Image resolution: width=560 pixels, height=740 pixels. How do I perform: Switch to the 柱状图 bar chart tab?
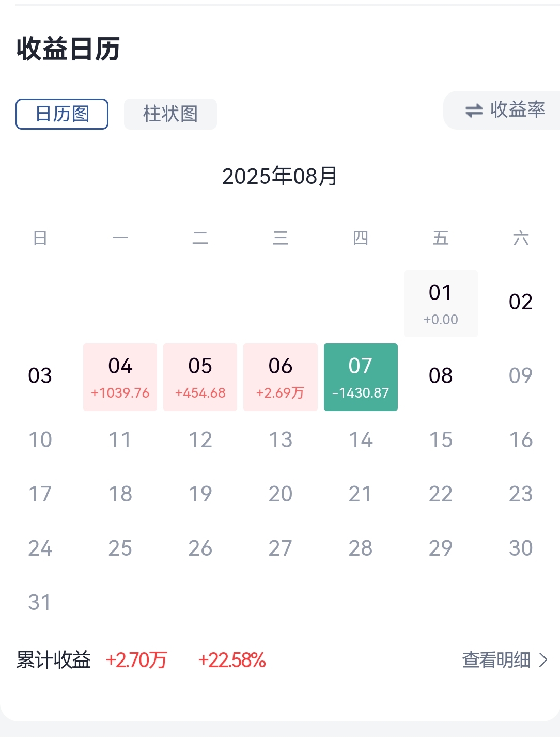pyautogui.click(x=170, y=114)
